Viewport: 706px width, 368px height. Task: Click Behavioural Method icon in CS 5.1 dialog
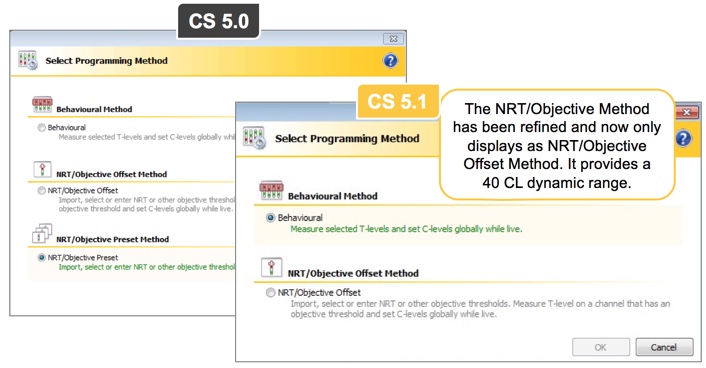(271, 190)
